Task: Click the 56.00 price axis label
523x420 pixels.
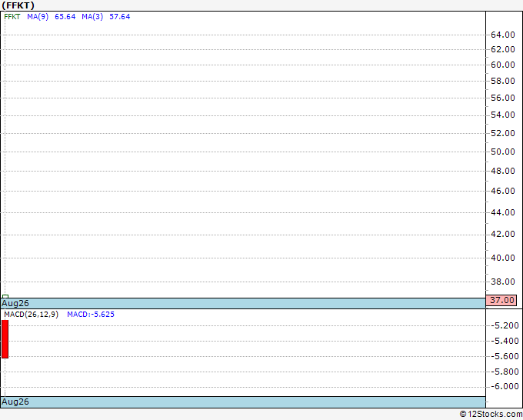Action: [503, 98]
